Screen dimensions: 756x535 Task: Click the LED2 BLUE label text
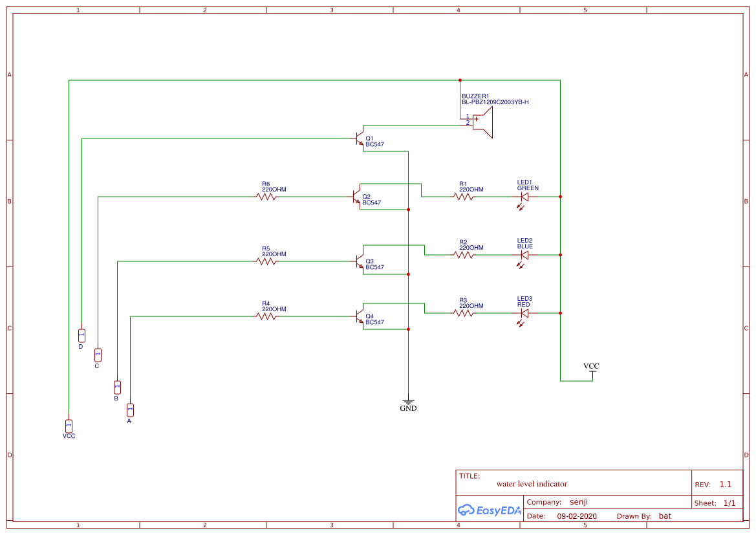tap(525, 243)
